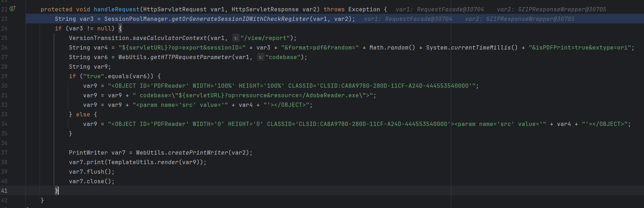Click the "s:" parameter hint before "codebase"
Viewport: 644px width, 208px height.
(x=260, y=57)
